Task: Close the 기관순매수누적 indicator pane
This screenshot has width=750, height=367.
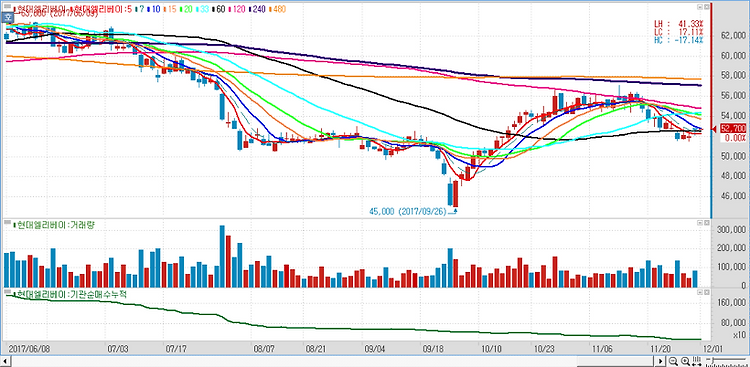Action: pos(706,291)
